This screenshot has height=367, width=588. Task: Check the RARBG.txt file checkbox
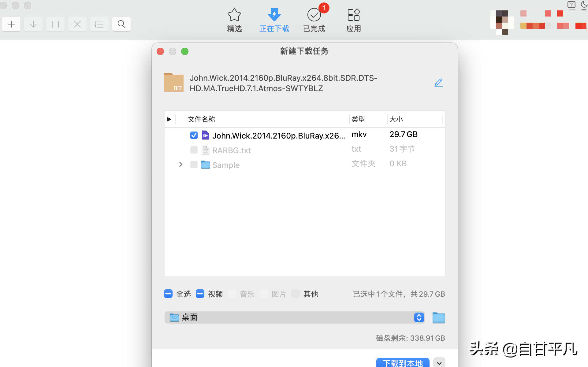click(x=194, y=150)
